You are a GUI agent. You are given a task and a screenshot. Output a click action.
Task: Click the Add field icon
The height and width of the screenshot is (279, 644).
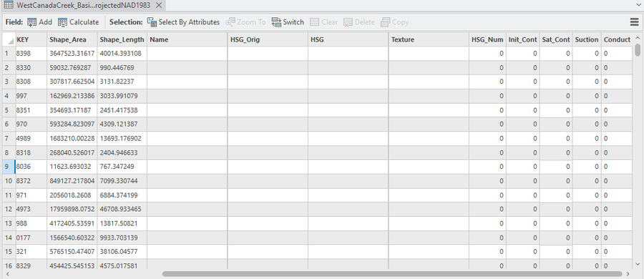click(x=31, y=22)
